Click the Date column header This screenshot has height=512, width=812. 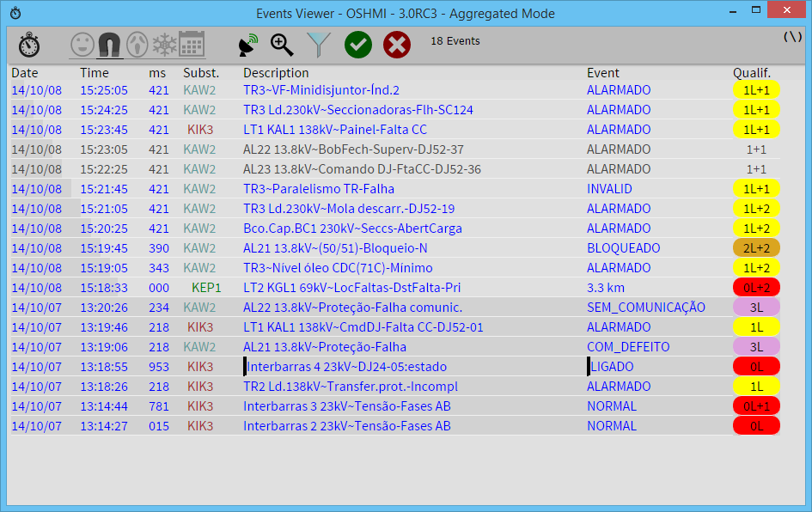[25, 73]
